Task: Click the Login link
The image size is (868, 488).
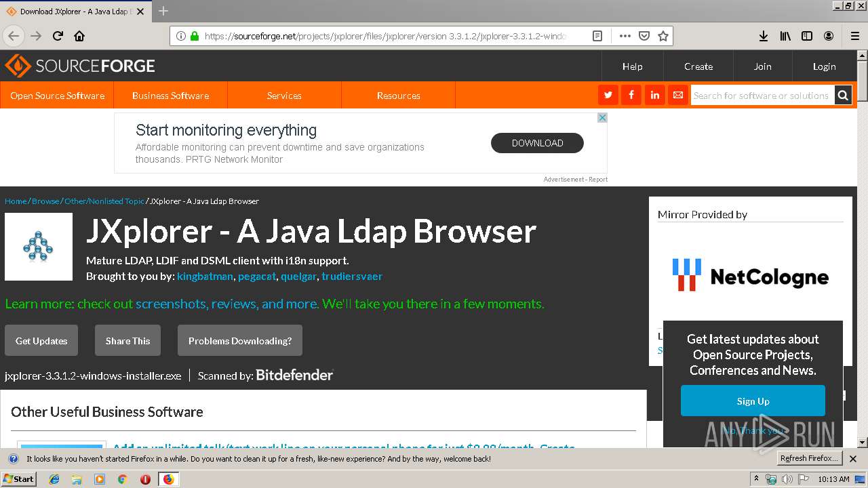Action: [x=824, y=66]
